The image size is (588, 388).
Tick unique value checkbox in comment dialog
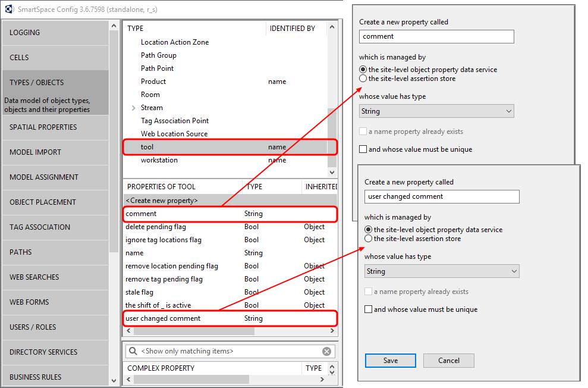[x=363, y=149]
